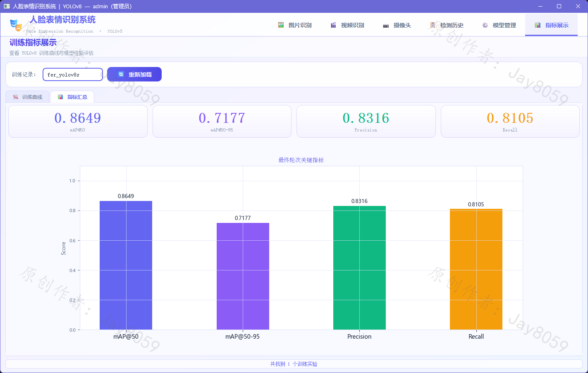
Task: Click the green Precision bar
Action: (x=359, y=268)
